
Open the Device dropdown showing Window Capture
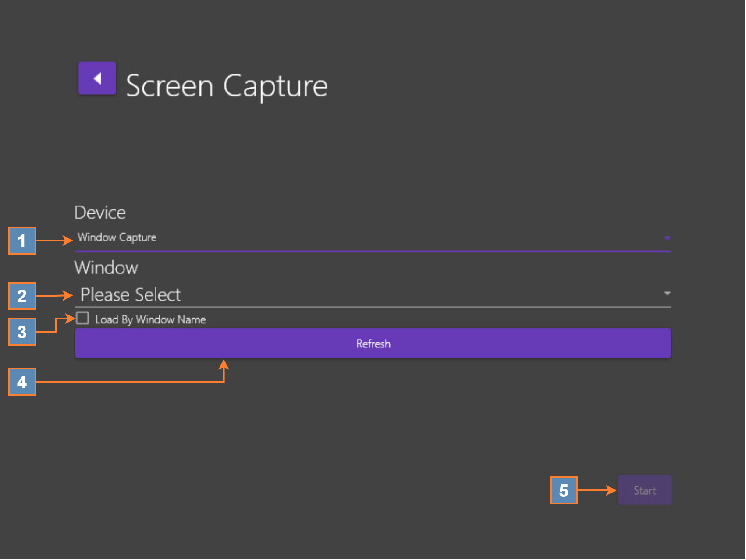point(372,238)
